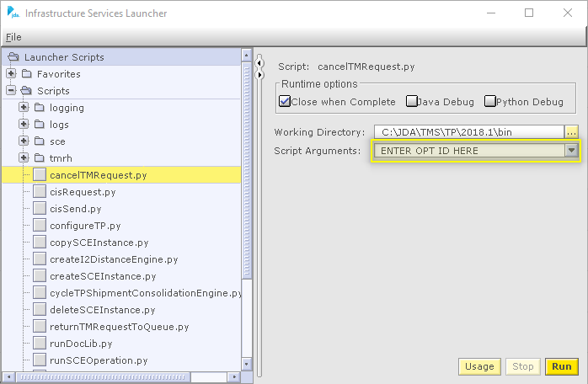The image size is (588, 384).
Task: Click the horizontal scrollbar left arrow
Action: pos(8,377)
